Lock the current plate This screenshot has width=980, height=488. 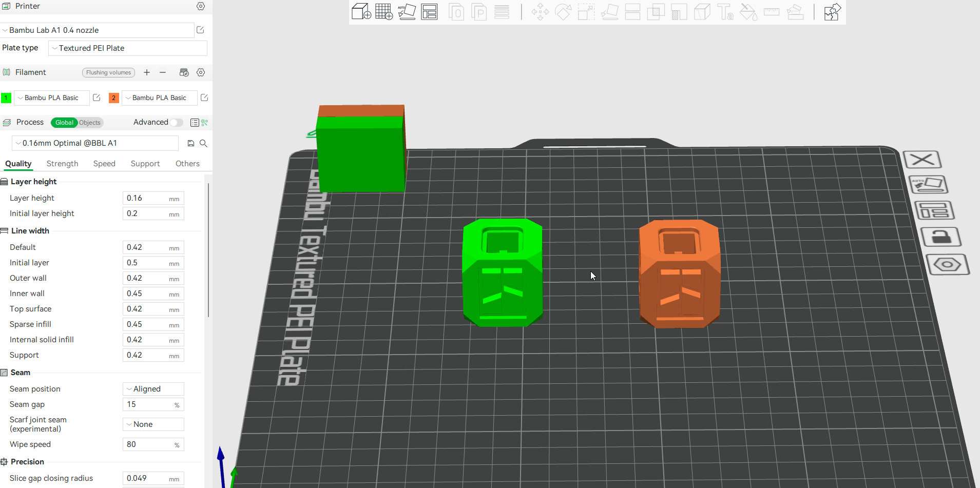(x=940, y=237)
